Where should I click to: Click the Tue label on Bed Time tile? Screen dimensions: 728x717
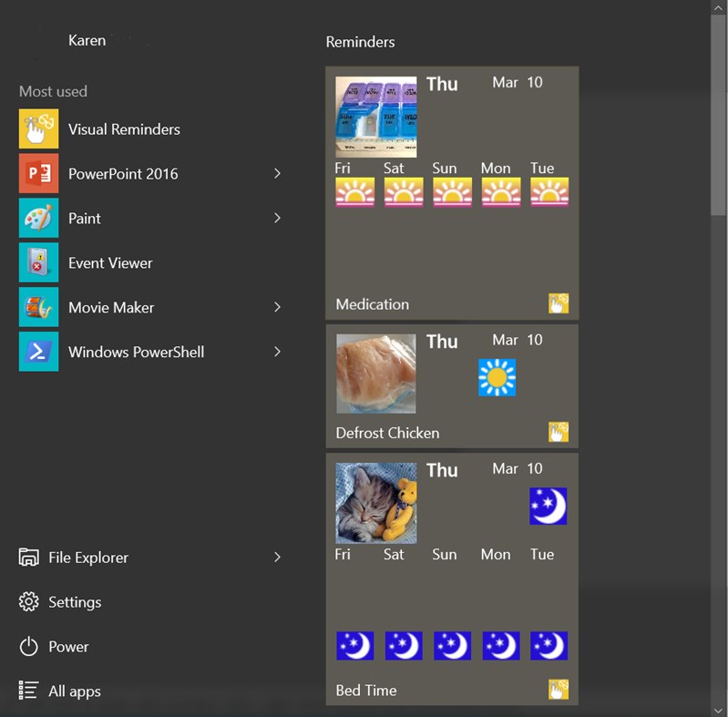542,554
